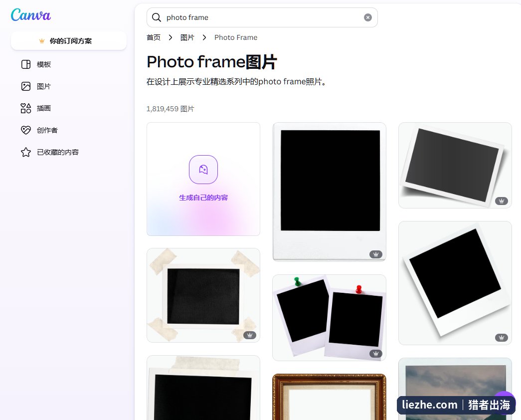Viewport: 521px width, 420px height.
Task: Click the AI generate image icon
Action: point(203,169)
